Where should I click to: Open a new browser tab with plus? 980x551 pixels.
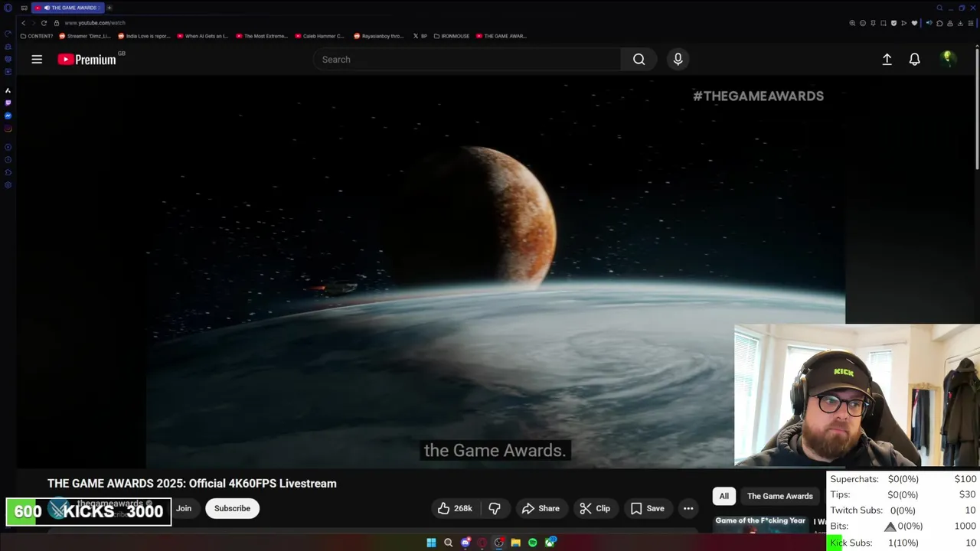coord(109,8)
